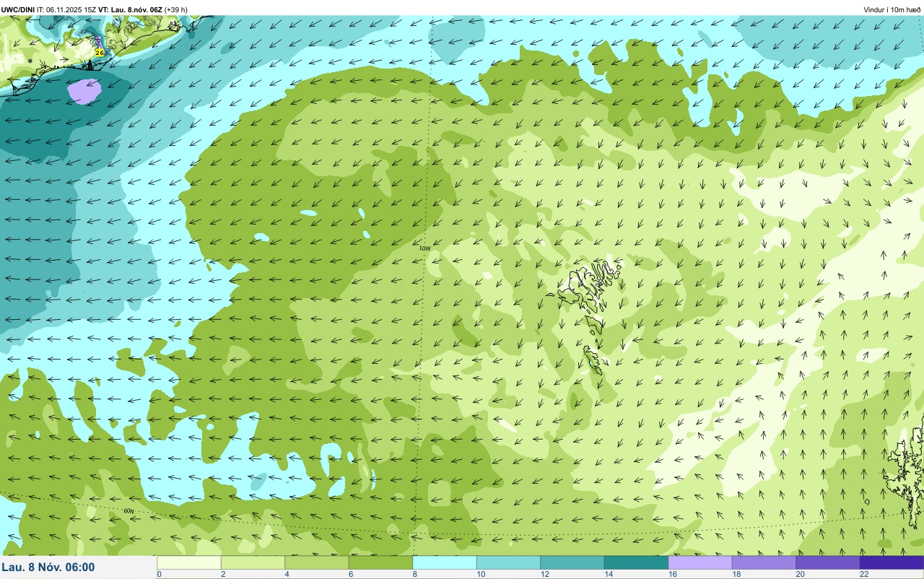Click the green 6–8 legend swatch

tap(380, 562)
